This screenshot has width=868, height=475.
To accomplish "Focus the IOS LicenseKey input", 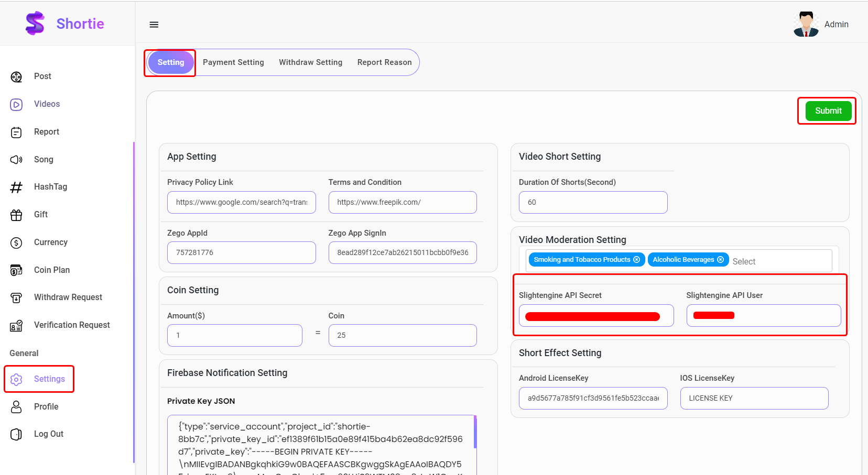I will 754,399.
